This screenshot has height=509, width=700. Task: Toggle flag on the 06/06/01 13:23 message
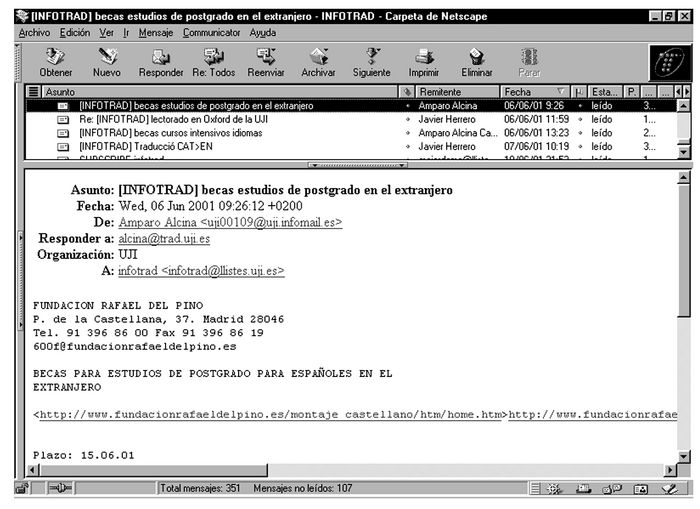click(580, 133)
